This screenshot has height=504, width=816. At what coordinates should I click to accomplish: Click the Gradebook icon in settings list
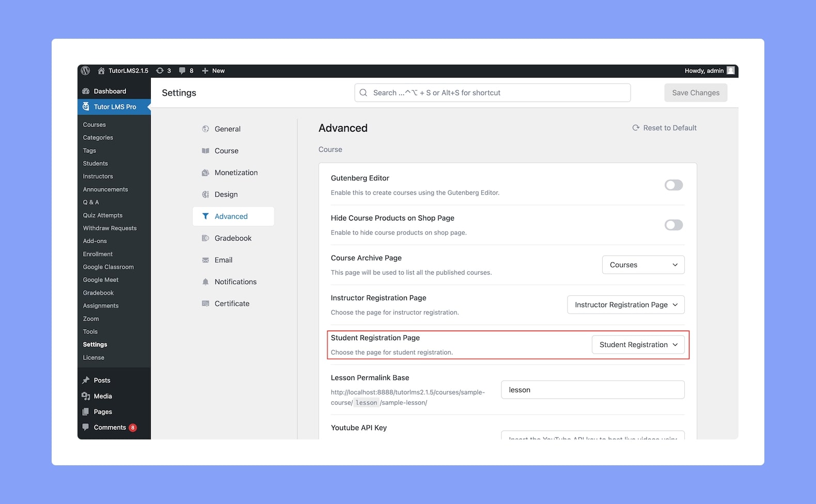[x=206, y=238]
